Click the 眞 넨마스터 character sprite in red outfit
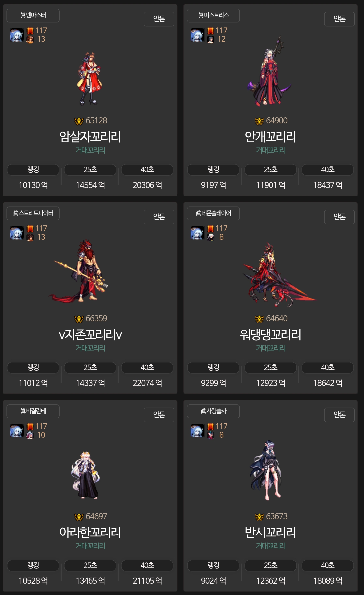This screenshot has width=364, height=595. pos(89,78)
